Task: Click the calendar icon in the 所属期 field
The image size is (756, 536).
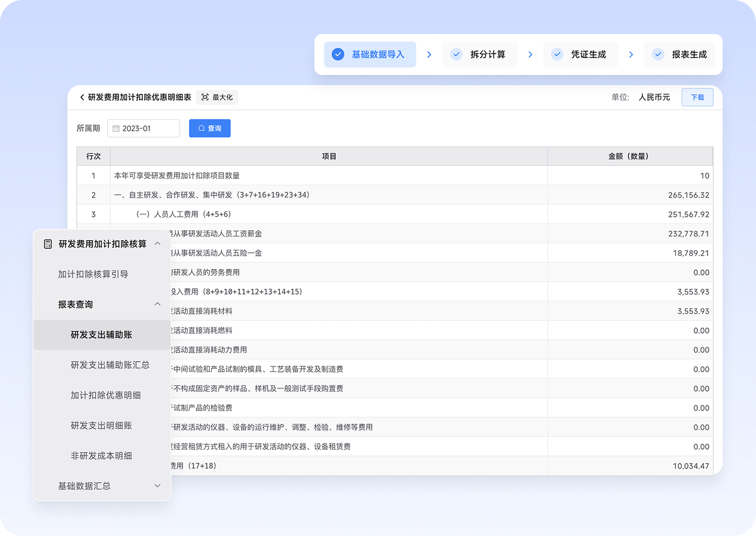Action: [x=116, y=129]
